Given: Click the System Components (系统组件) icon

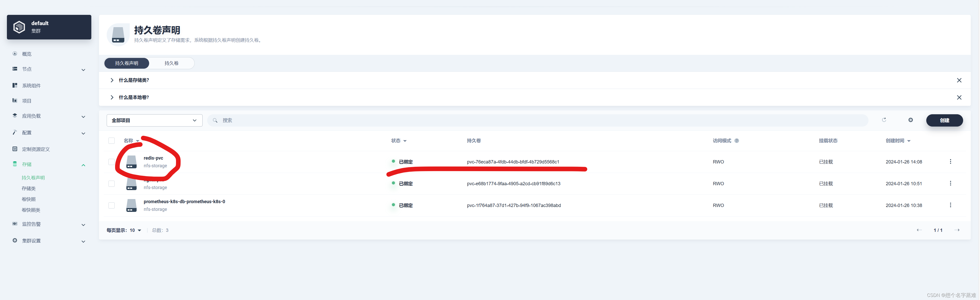Looking at the screenshot, I should 15,85.
